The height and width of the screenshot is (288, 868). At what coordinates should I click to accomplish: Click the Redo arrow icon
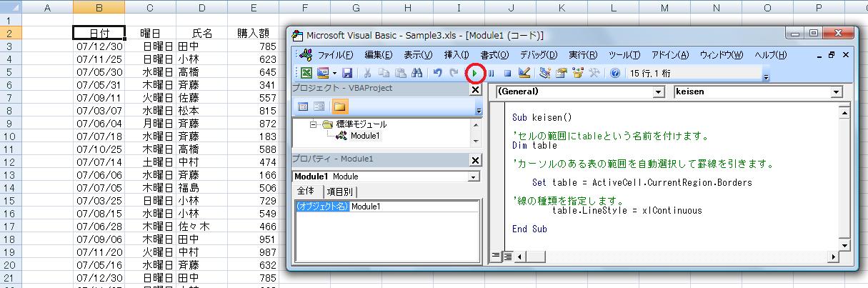454,73
